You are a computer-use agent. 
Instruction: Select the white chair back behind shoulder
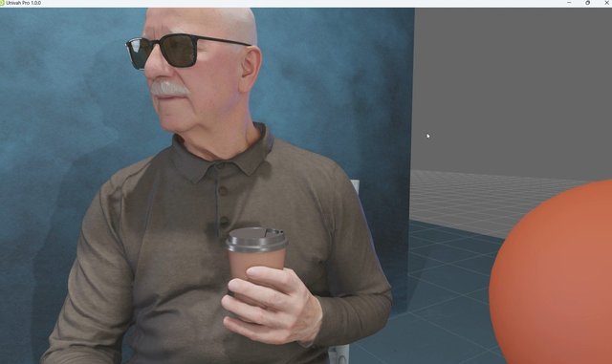pos(355,186)
